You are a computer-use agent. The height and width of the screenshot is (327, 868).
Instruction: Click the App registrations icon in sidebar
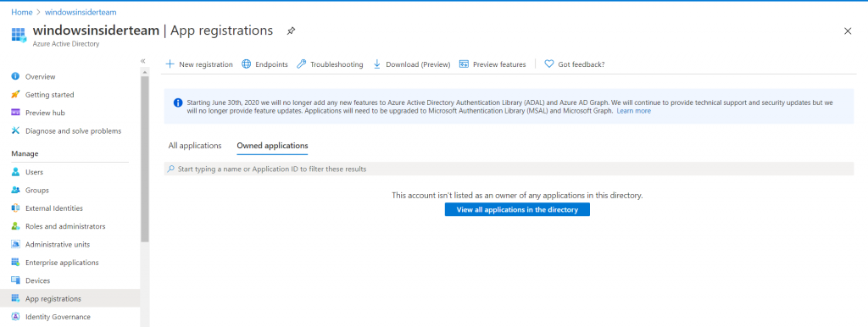15,299
